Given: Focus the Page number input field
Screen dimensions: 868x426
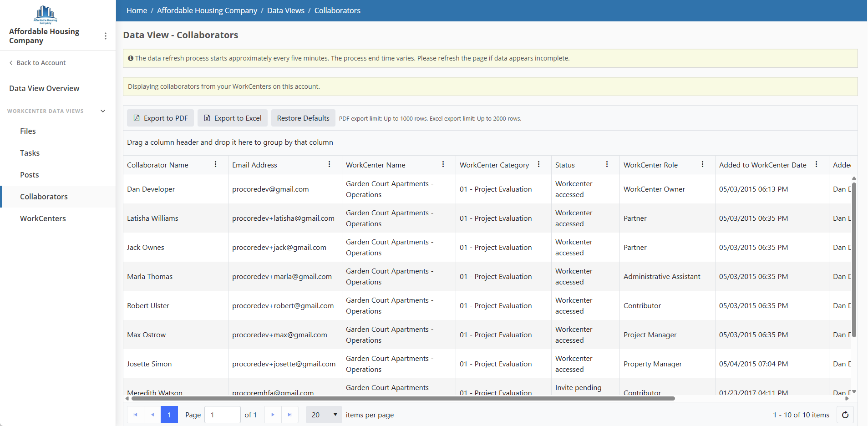Looking at the screenshot, I should 223,415.
